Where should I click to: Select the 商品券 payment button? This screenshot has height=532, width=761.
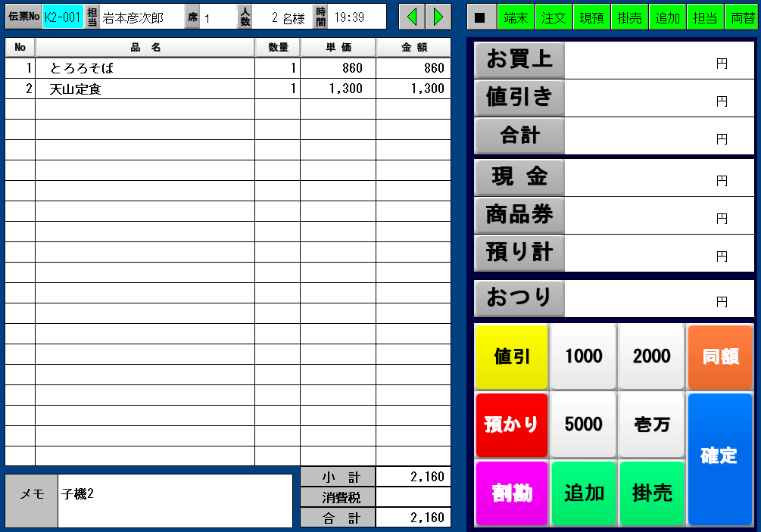519,216
